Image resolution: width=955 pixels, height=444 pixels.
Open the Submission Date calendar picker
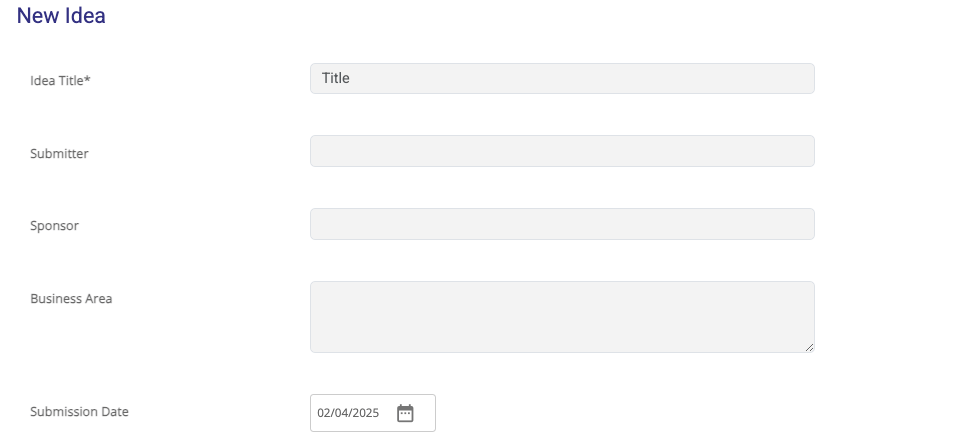(x=405, y=413)
